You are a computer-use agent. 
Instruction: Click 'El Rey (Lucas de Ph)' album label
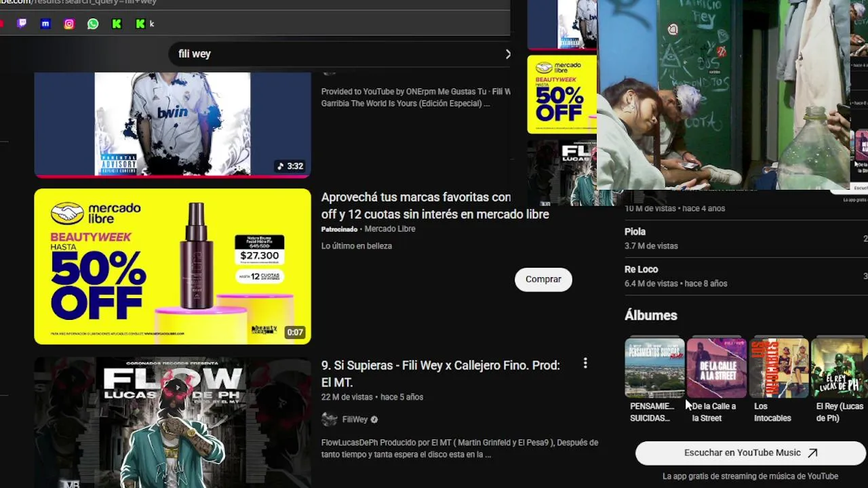840,412
